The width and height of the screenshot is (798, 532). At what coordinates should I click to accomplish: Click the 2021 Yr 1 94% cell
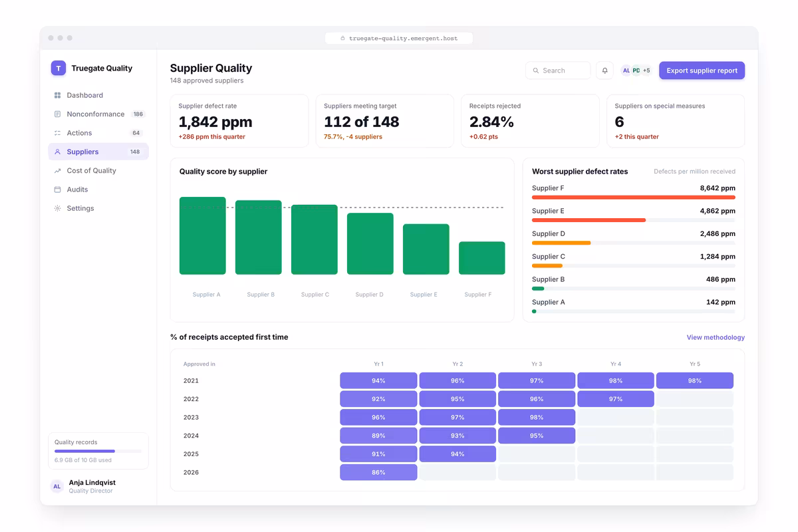coord(378,380)
